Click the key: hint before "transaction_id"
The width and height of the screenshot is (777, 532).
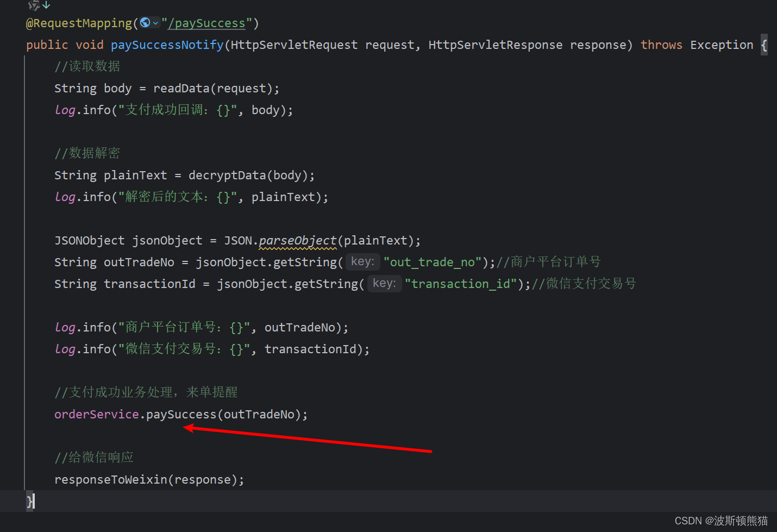click(x=385, y=284)
